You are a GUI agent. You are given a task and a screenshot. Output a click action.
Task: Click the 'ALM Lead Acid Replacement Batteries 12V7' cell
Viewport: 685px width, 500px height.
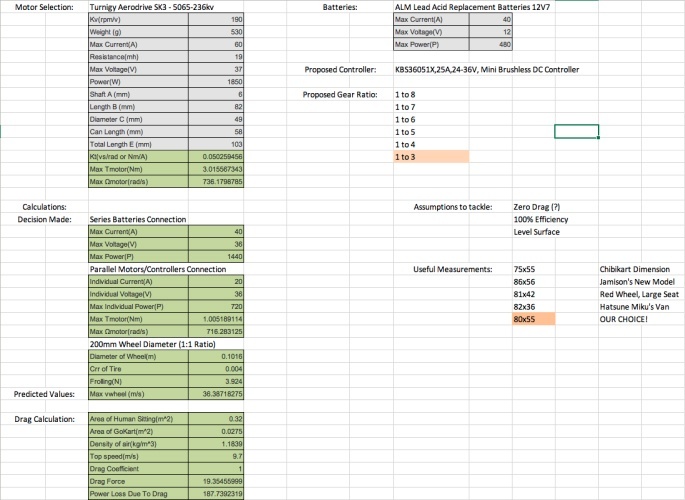coord(472,7)
